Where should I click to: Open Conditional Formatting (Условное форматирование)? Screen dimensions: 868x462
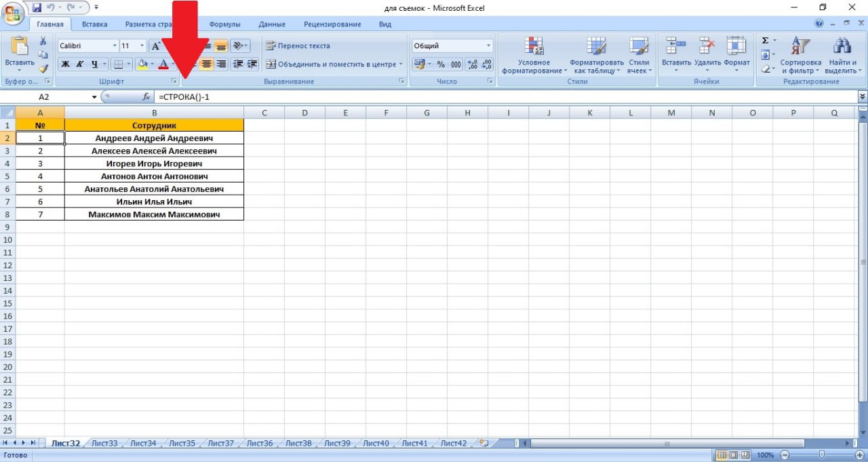[x=534, y=56]
